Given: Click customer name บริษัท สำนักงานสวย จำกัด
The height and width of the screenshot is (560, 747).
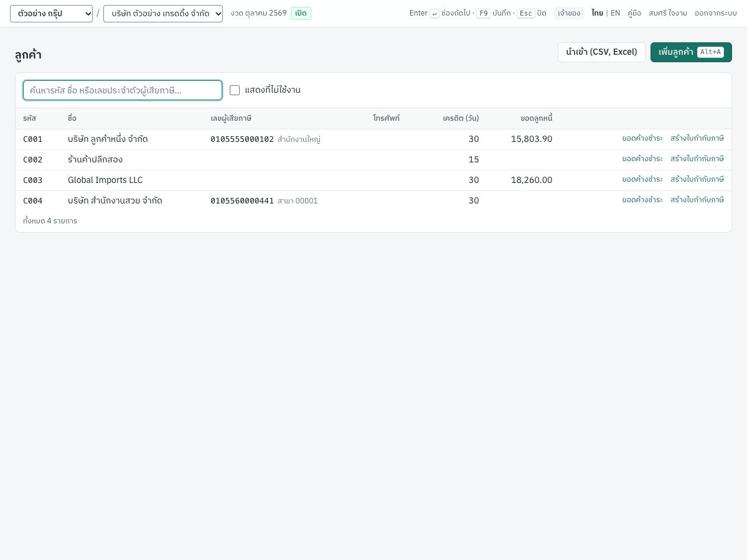Looking at the screenshot, I should [115, 200].
